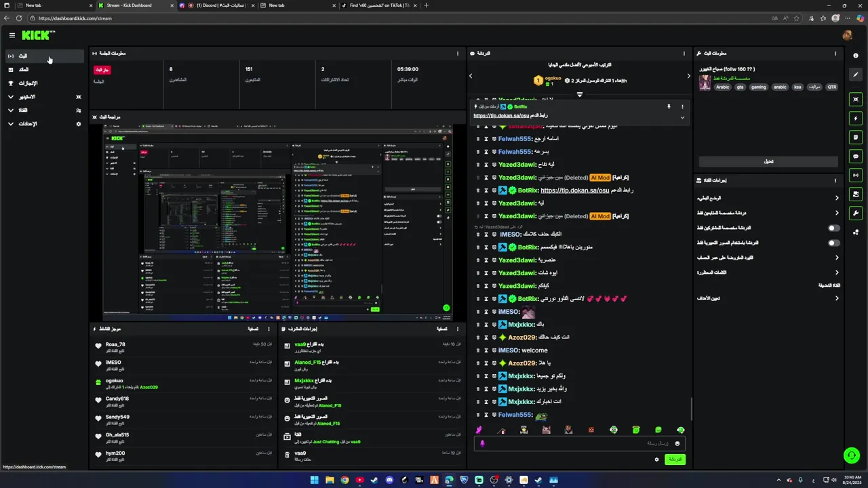Click the pencil edit icon in the right sidebar
The image size is (868, 488).
click(856, 75)
